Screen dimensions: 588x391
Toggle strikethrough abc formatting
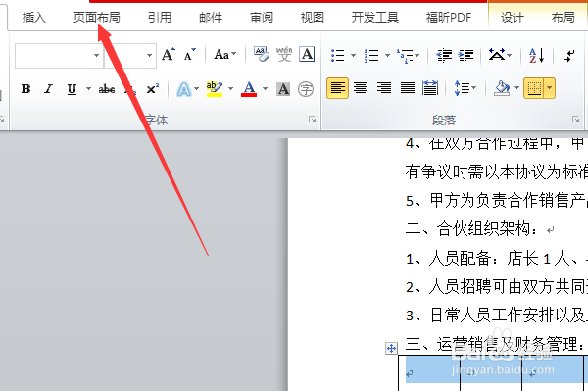[107, 89]
